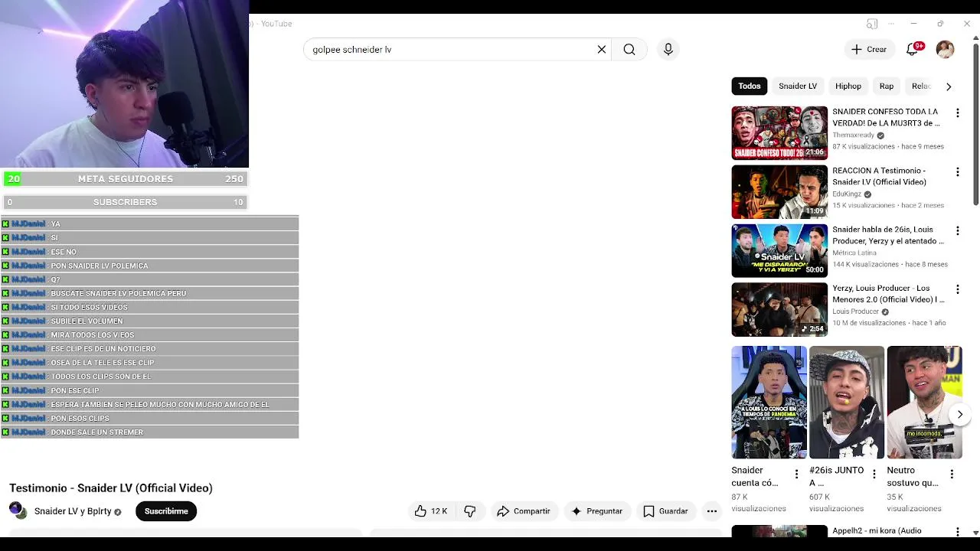Screen dimensions: 980x551
Task: Click the Testimonio - Snaider LV video title
Action: click(x=111, y=488)
